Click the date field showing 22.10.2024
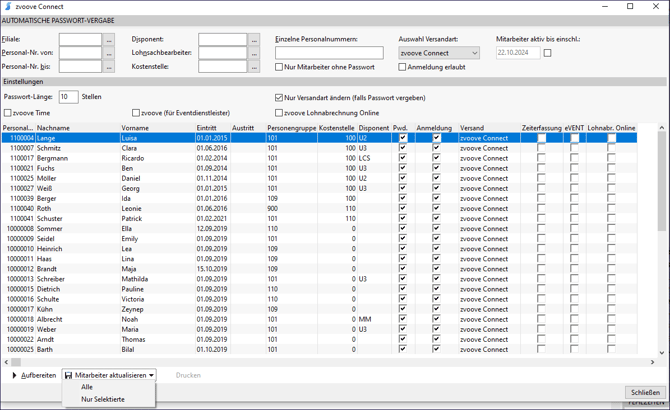The width and height of the screenshot is (670, 410). pos(517,53)
